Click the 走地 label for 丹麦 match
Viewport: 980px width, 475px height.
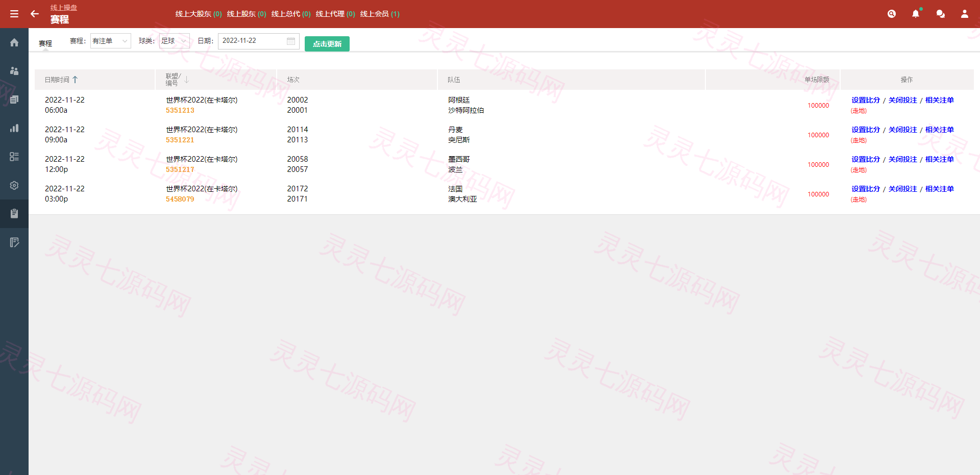click(859, 140)
